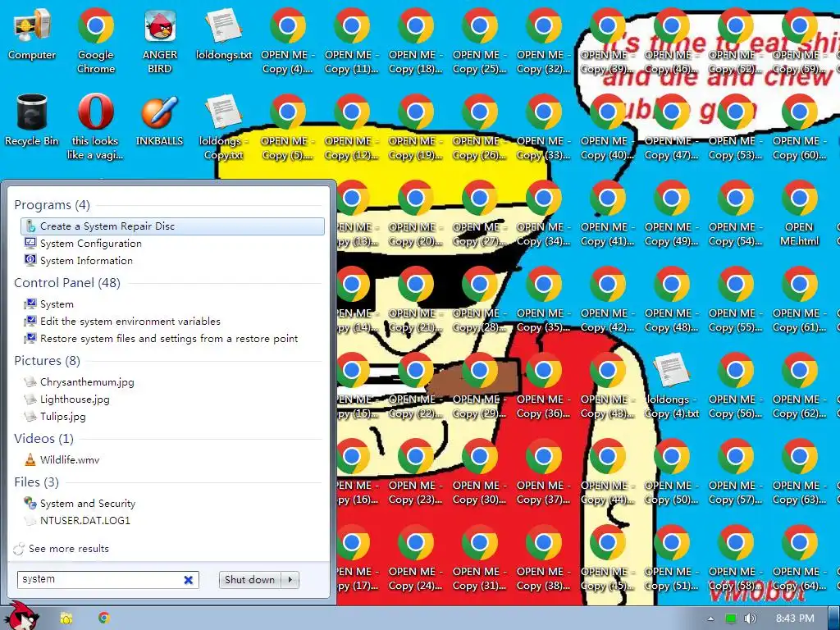The image size is (840, 630).
Task: Select 'OPEN ME - Copy (62)' icon
Action: 799,386
